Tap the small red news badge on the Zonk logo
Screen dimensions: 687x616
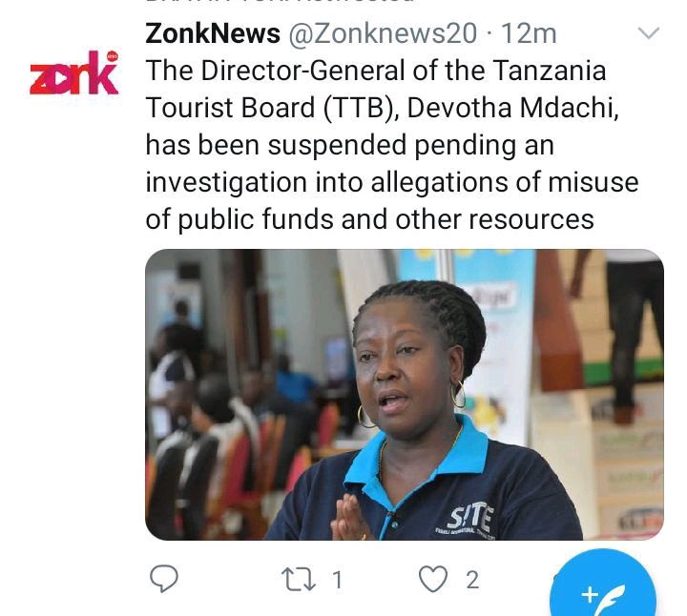coord(113,56)
